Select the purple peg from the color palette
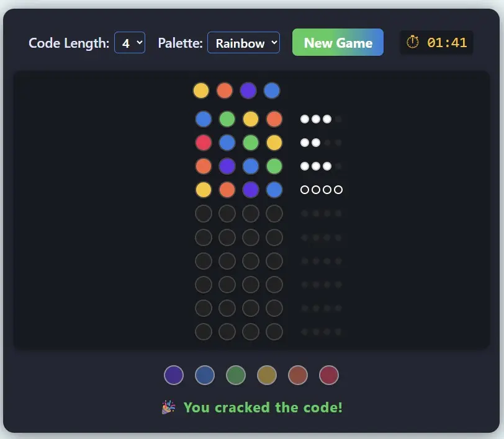 point(174,375)
